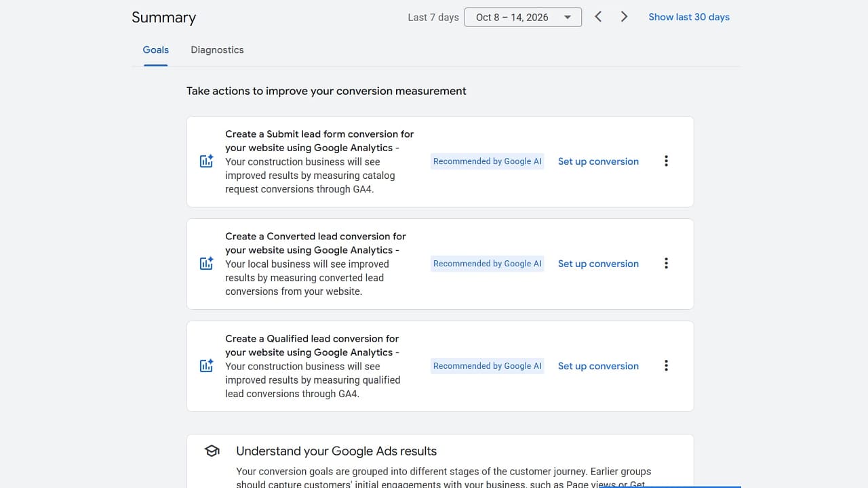The height and width of the screenshot is (488, 868).
Task: Click Recommended by Google AI badge on Qualified lead
Action: (x=488, y=366)
